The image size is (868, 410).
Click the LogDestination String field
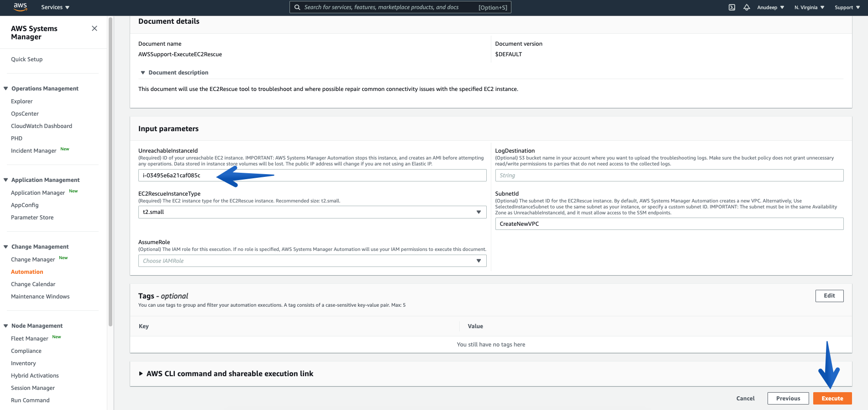click(669, 176)
